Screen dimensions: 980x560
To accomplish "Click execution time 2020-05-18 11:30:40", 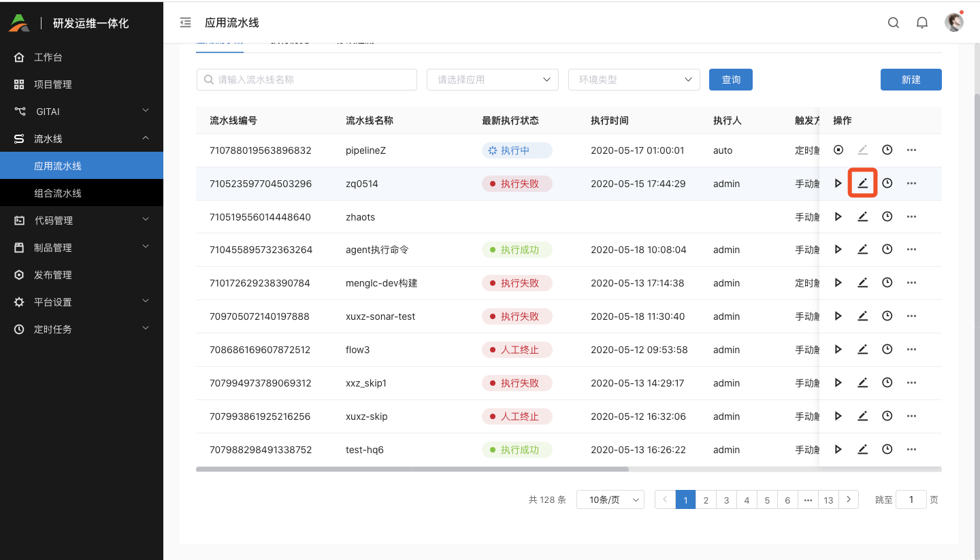I will click(x=638, y=316).
